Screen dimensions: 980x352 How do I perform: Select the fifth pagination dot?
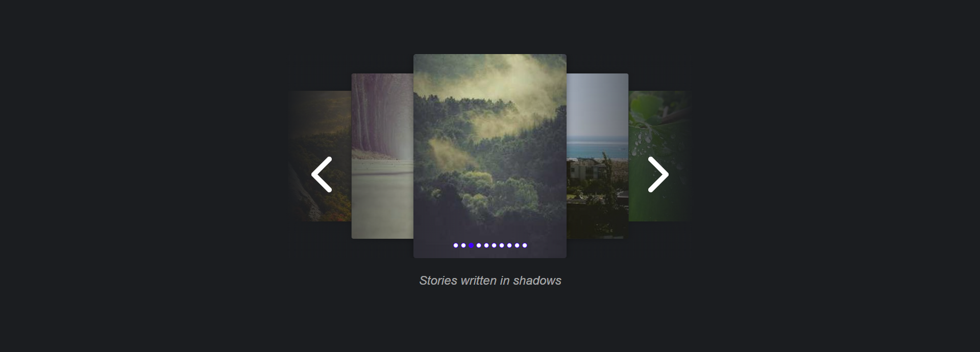click(486, 245)
